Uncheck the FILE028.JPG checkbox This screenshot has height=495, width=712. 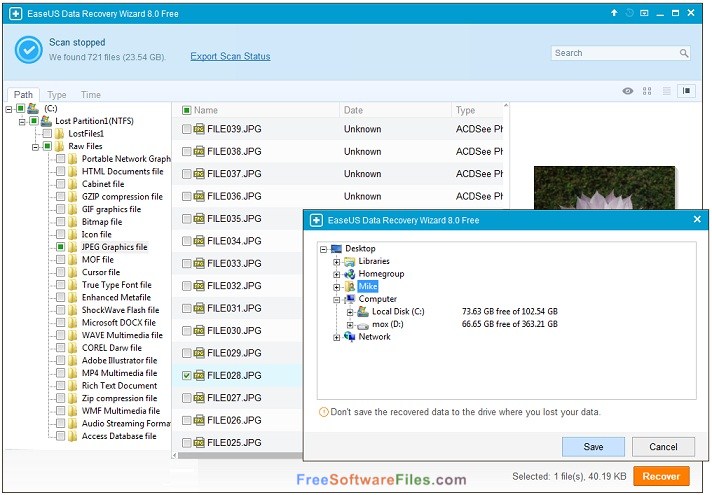tap(186, 375)
